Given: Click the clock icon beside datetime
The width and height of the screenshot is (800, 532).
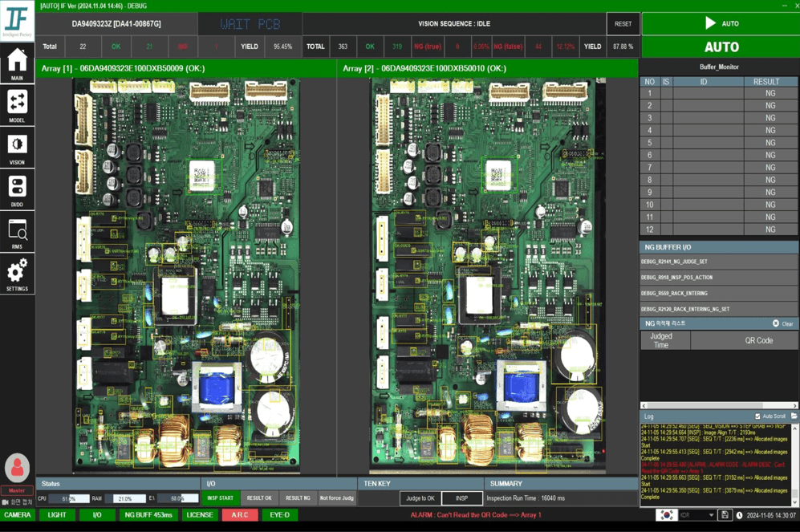Looking at the screenshot, I should 739,515.
